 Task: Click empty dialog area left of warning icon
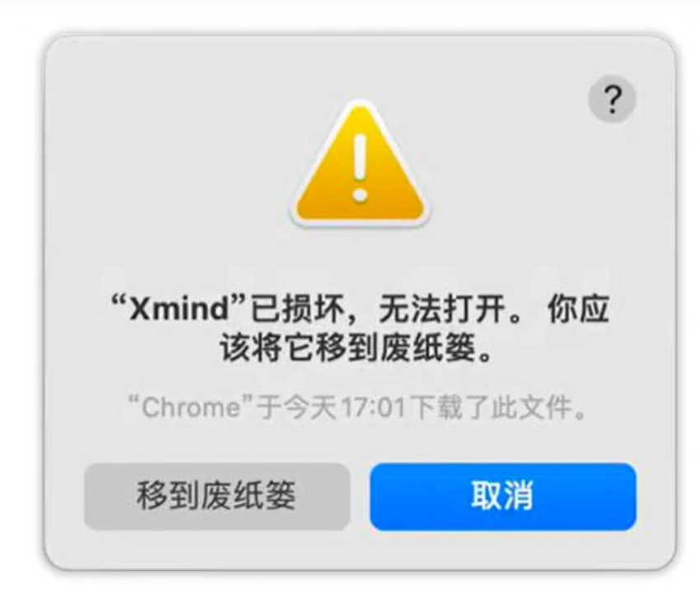(170, 165)
